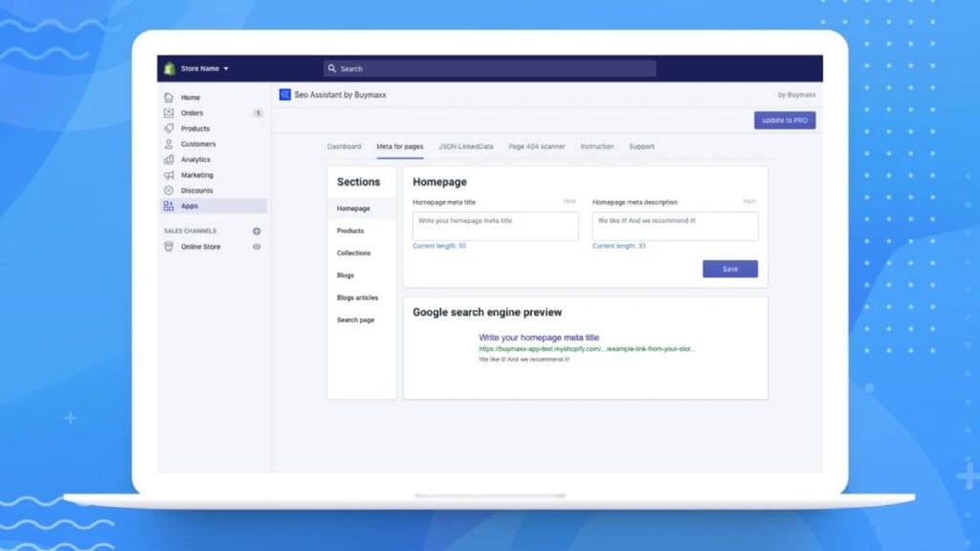Open Customers via its person icon
The height and width of the screenshot is (551, 980).
click(x=168, y=144)
